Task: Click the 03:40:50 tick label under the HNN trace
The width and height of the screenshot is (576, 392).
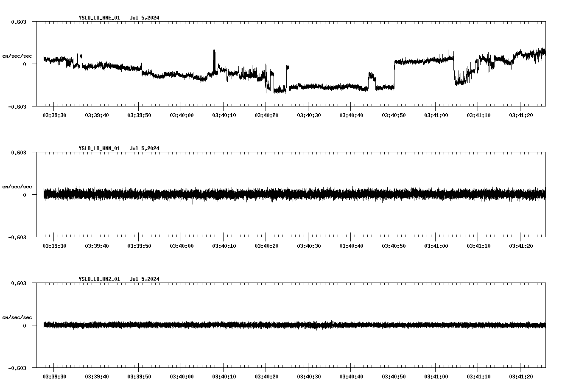Action: [393, 245]
